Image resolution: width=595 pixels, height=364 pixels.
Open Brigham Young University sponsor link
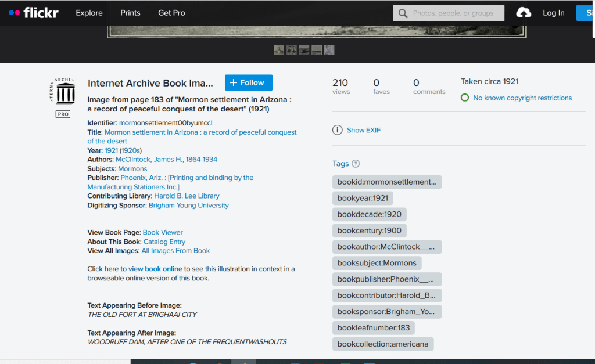pos(189,205)
